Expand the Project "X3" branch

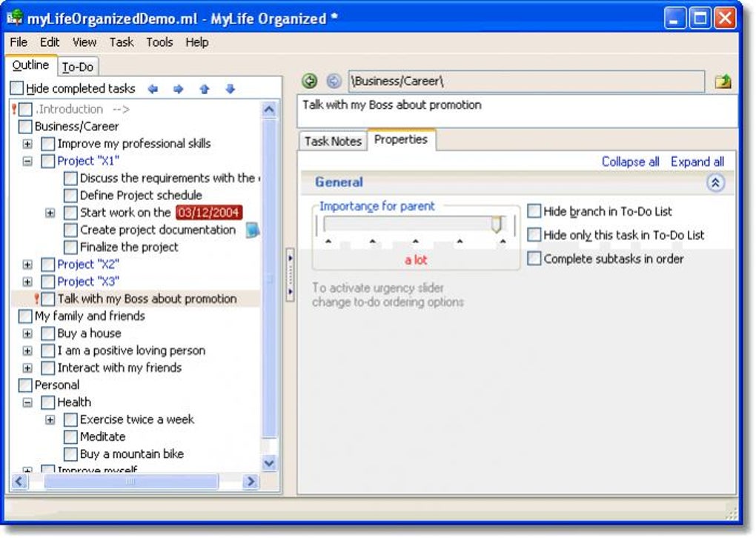click(27, 282)
